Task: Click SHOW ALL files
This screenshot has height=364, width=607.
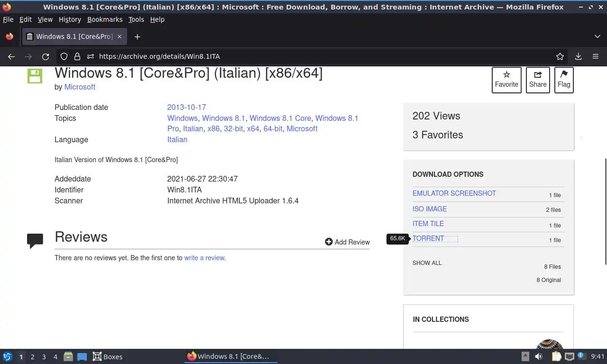Action: coord(427,263)
